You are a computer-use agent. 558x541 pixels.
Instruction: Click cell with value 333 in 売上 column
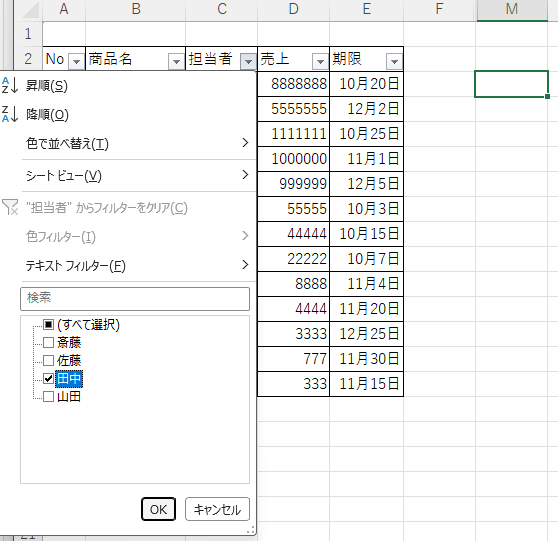point(293,384)
